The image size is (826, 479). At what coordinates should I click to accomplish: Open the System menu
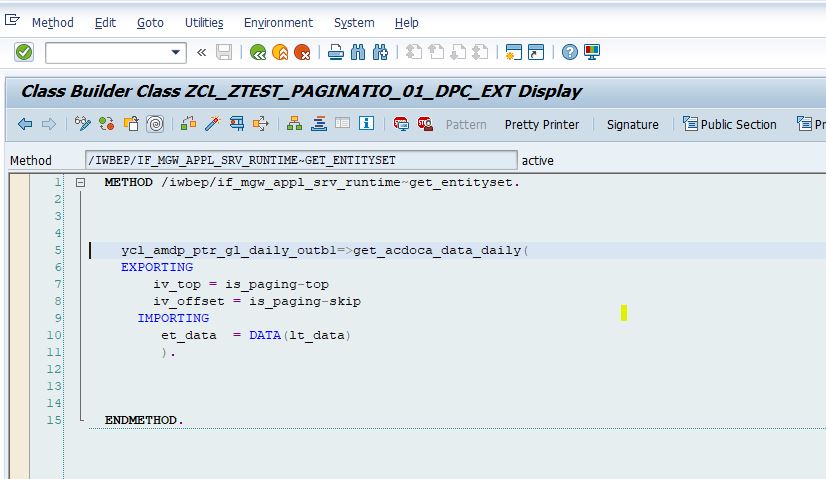tap(354, 23)
